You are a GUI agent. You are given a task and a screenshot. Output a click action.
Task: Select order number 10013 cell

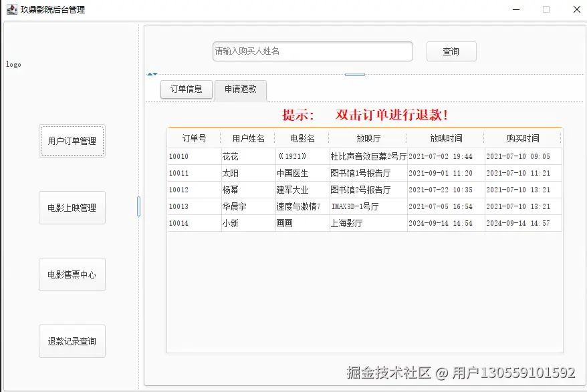195,206
